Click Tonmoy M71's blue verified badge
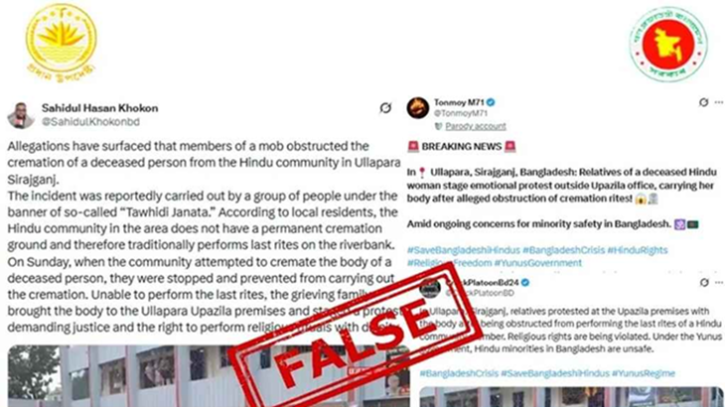This screenshot has width=725, height=407. coord(491,102)
